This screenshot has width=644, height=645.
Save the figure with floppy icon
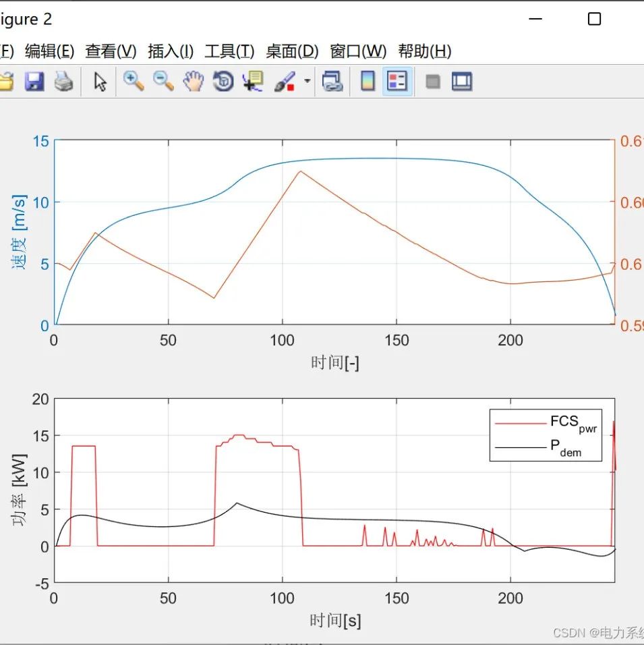(x=34, y=81)
